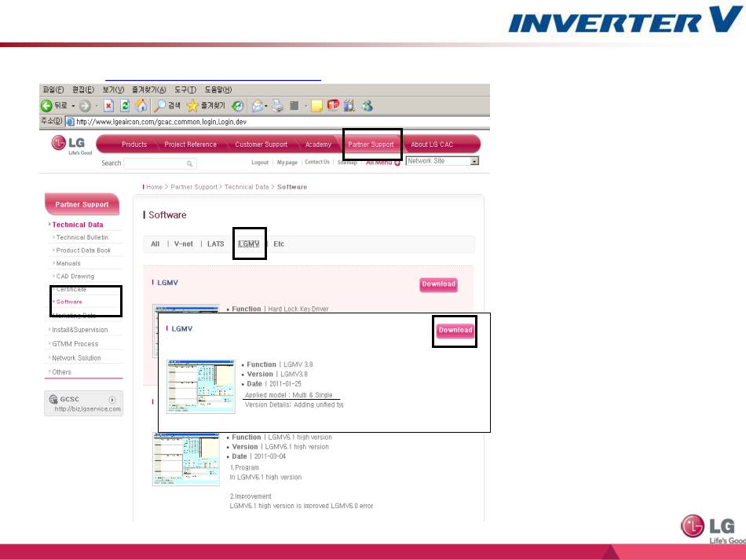Image resolution: width=746 pixels, height=560 pixels.
Task: Expand Install&Supervision in the sidebar
Action: point(80,330)
